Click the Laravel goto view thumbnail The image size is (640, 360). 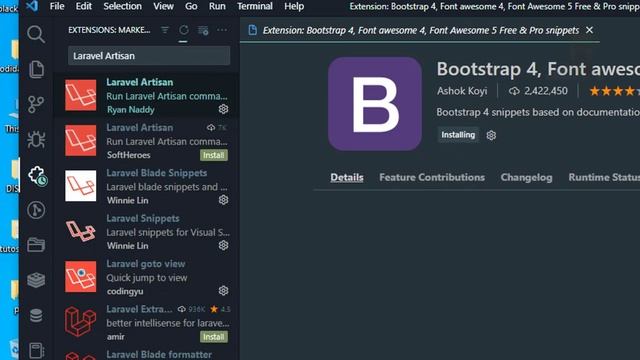[x=81, y=277]
